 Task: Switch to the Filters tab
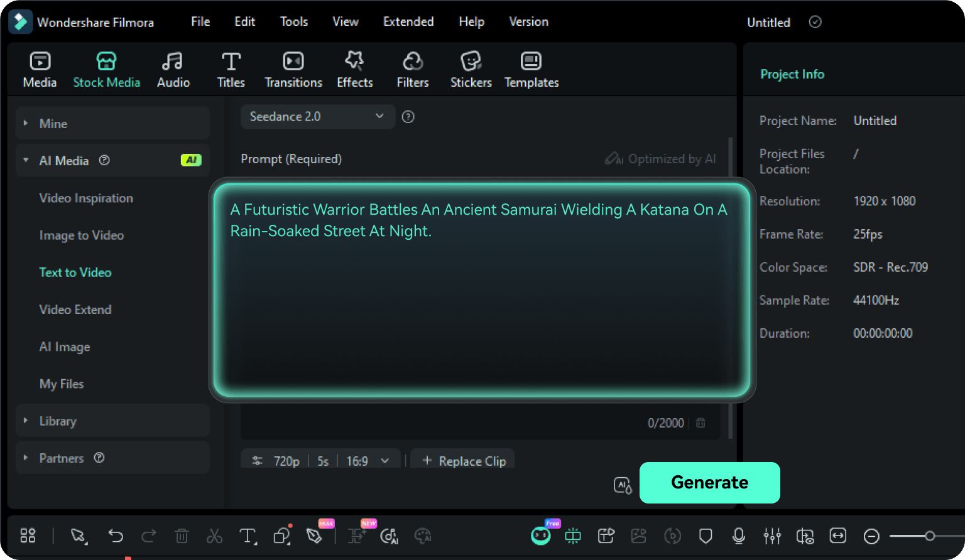[412, 70]
